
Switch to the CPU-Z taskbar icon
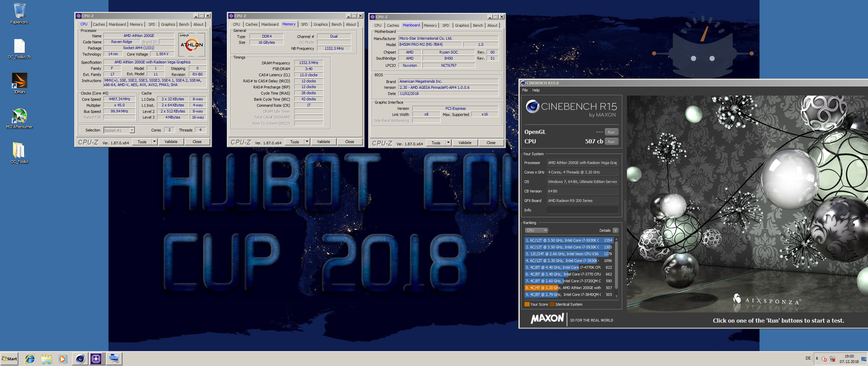tap(96, 359)
